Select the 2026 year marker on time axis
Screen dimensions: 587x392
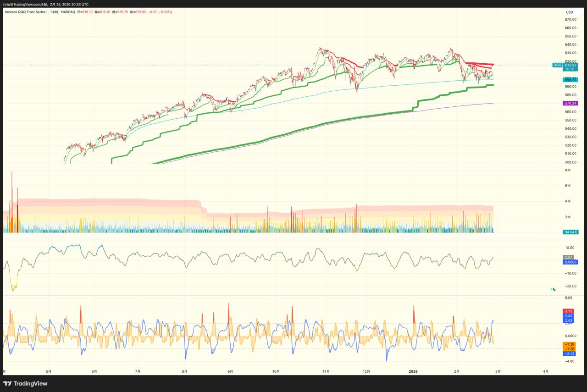pyautogui.click(x=413, y=371)
